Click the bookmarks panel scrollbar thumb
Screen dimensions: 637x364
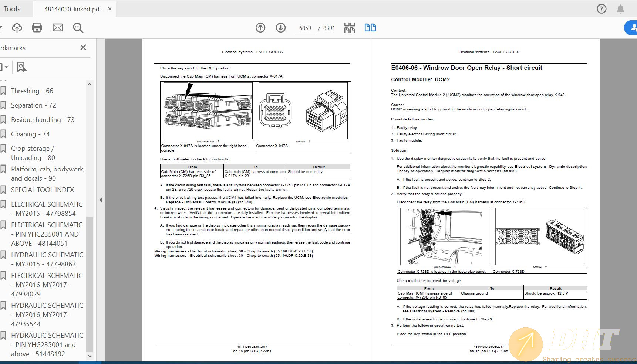pyautogui.click(x=90, y=285)
